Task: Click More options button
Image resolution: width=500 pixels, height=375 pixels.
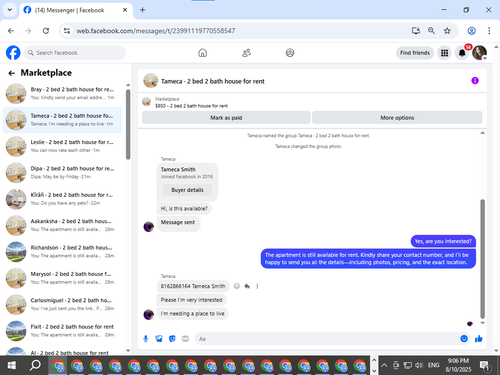Action: (x=397, y=118)
